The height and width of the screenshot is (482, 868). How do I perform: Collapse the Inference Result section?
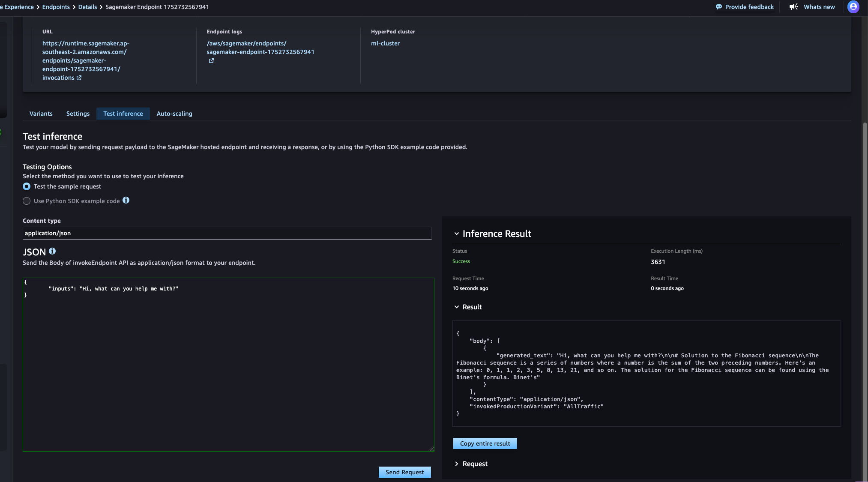[457, 234]
